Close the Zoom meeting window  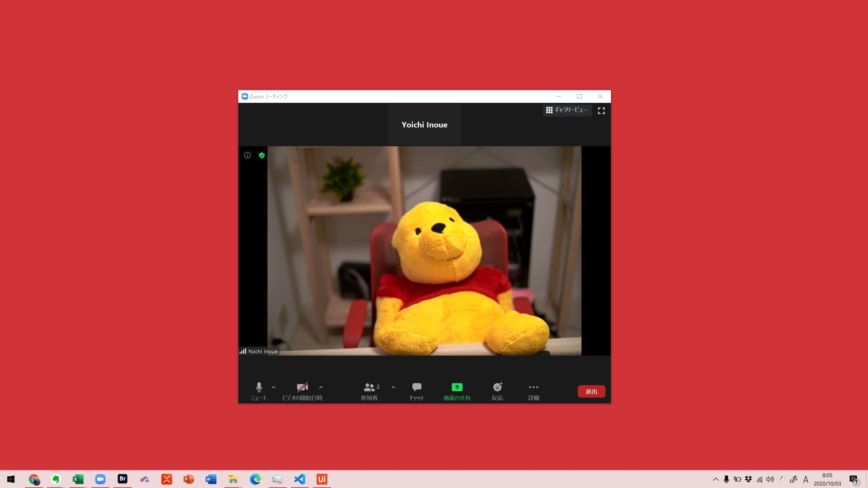tap(600, 97)
